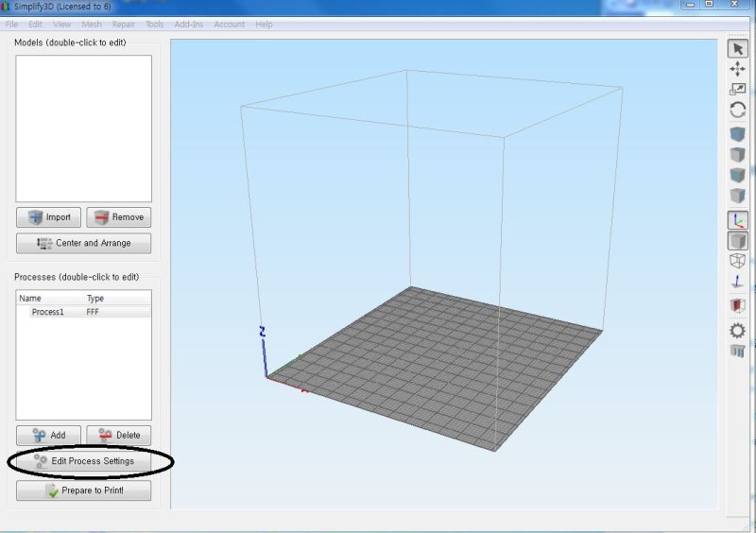Viewport: 756px width, 533px height.
Task: Click the Import model button
Action: pos(49,217)
